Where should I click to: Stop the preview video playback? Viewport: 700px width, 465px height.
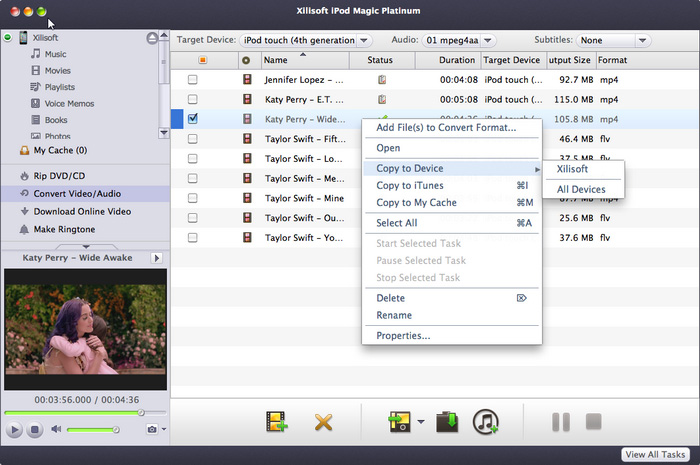[x=34, y=430]
